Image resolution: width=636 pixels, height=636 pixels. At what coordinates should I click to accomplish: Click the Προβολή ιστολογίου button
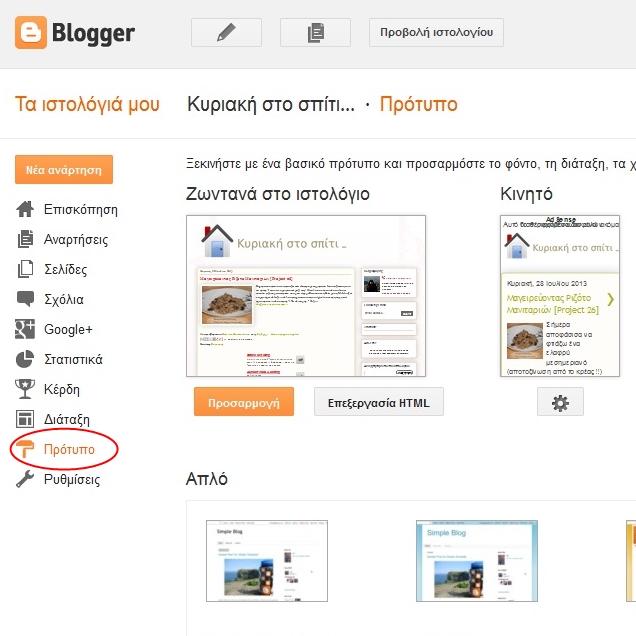coord(436,32)
